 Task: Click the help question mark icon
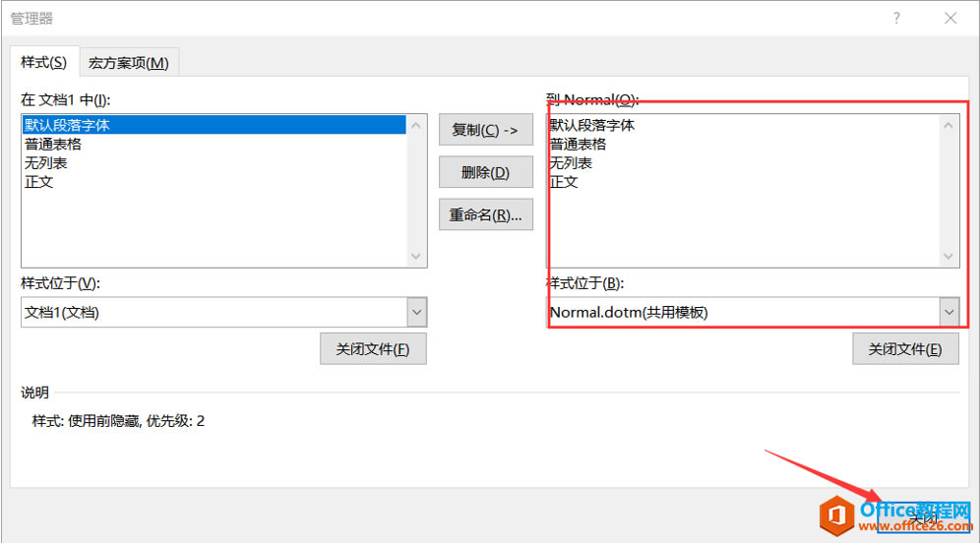[x=897, y=18]
